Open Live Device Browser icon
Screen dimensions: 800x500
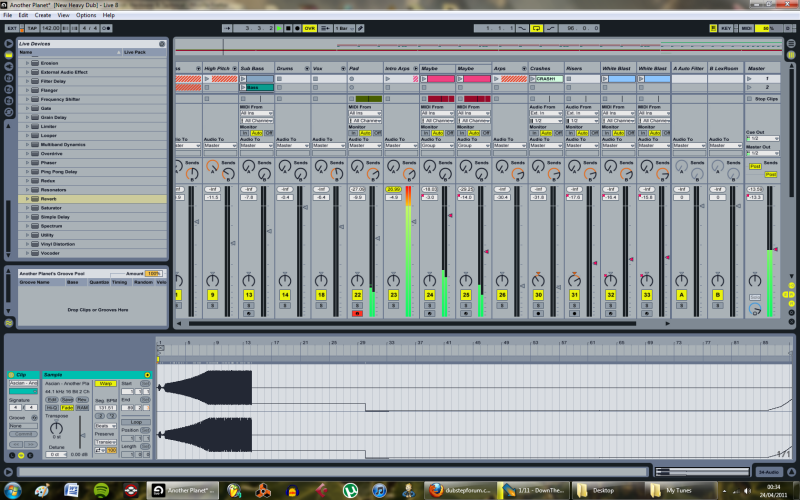coord(9,55)
